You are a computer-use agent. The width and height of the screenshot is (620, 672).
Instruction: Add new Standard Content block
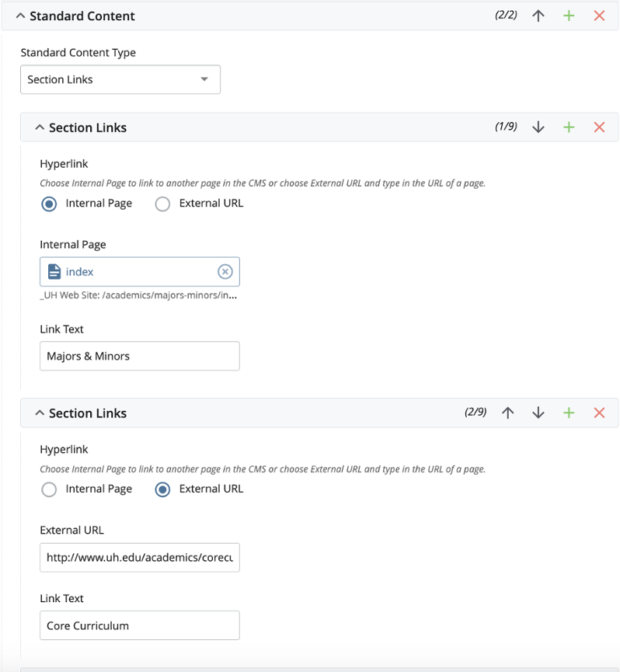(x=569, y=16)
